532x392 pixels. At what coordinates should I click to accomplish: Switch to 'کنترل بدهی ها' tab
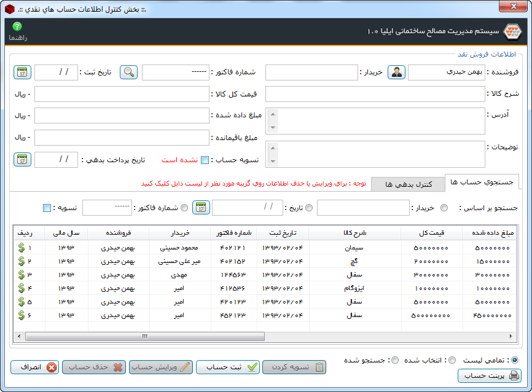(x=409, y=184)
